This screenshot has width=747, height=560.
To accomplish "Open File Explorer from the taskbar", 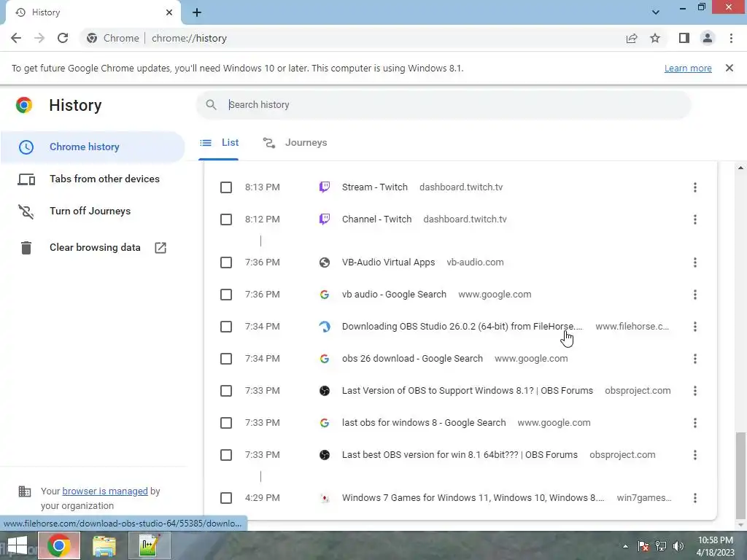I will click(x=104, y=545).
